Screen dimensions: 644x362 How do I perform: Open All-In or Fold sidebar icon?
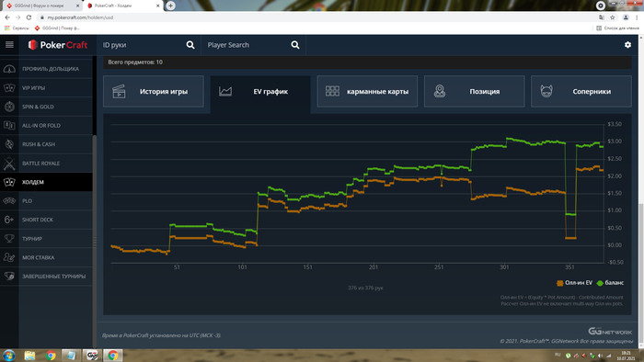point(9,126)
